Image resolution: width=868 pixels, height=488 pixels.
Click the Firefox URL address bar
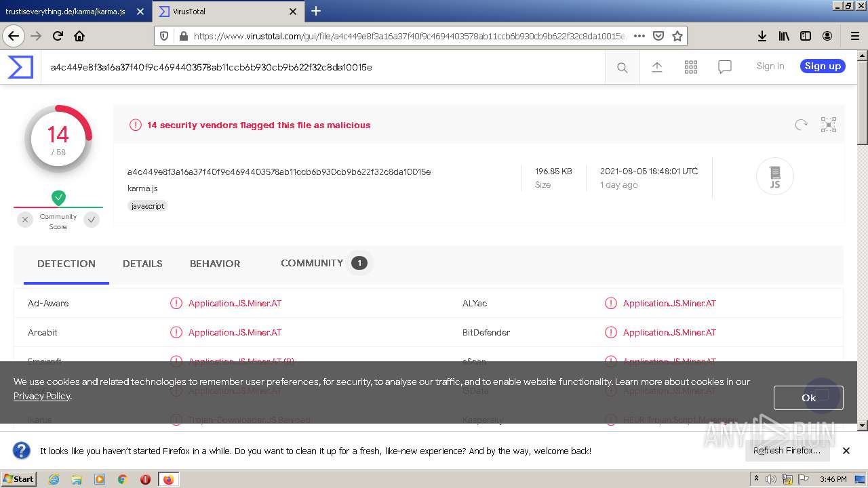(408, 36)
